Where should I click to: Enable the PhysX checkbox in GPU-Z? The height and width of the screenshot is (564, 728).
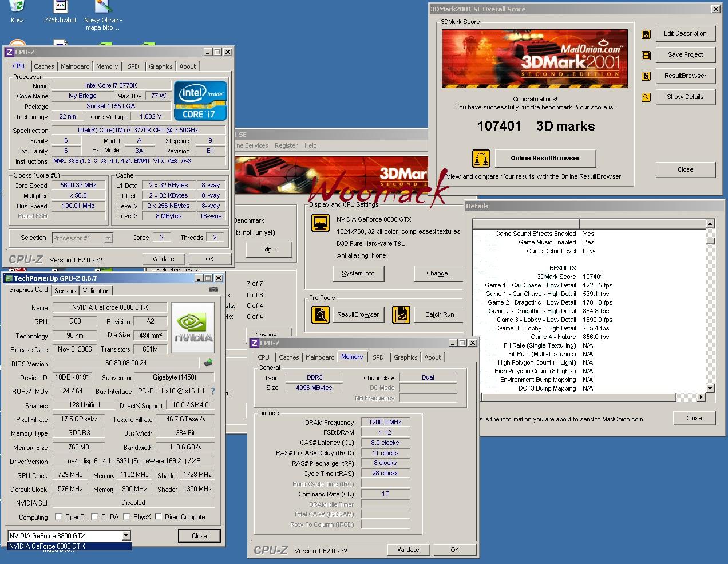point(126,517)
